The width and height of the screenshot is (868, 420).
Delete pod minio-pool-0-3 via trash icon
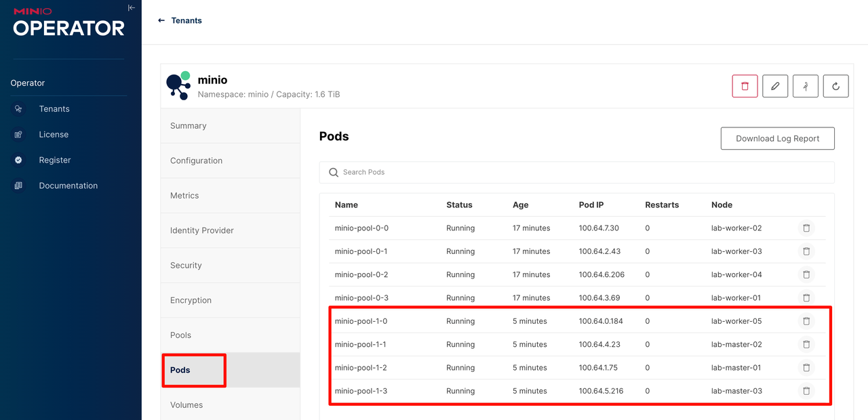pos(806,298)
